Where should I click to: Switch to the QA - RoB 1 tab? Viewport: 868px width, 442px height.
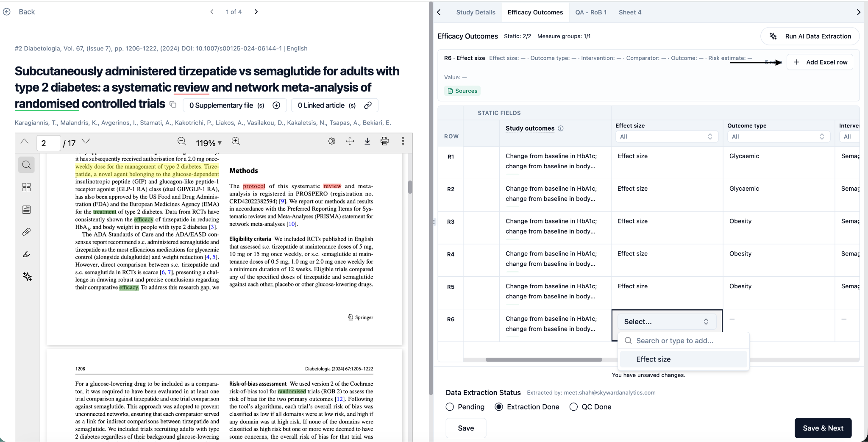click(x=590, y=12)
